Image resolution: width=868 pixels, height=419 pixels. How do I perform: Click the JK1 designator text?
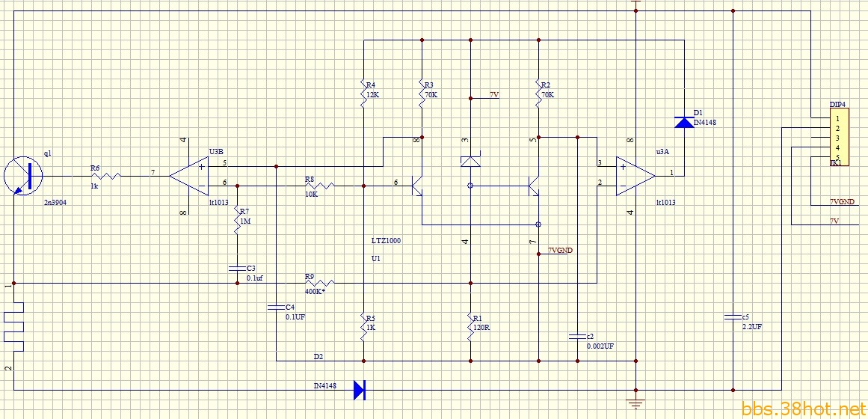[x=836, y=162]
